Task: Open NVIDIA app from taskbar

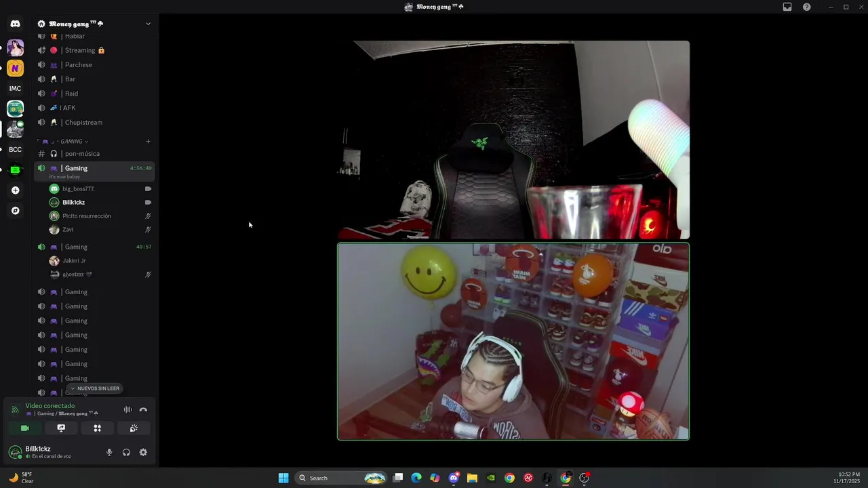Action: [491, 479]
